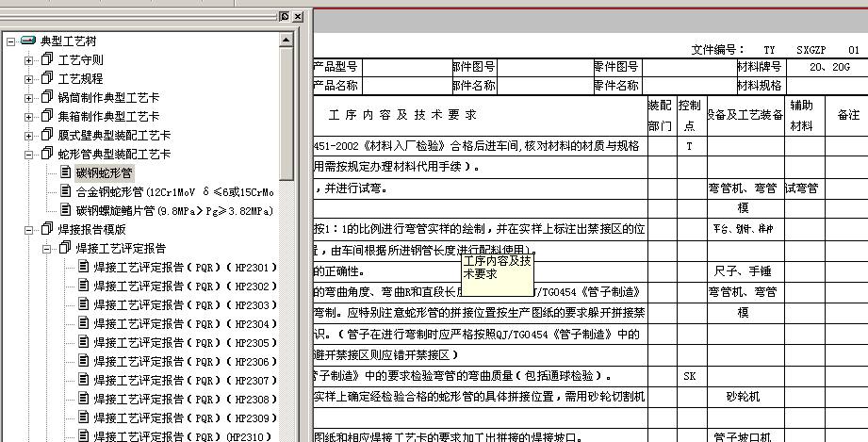Expand the 锅筒制作典型工艺卡 node
The image size is (868, 442).
pyautogui.click(x=29, y=98)
